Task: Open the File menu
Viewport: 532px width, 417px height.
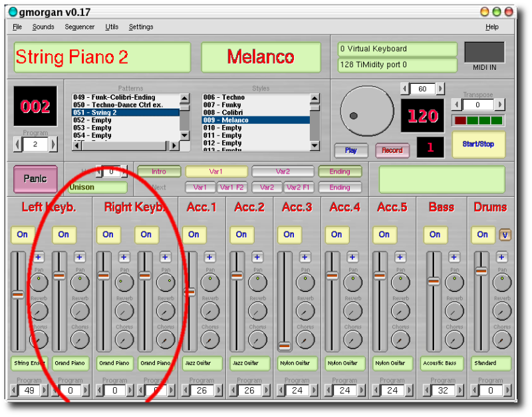Action: [x=17, y=27]
